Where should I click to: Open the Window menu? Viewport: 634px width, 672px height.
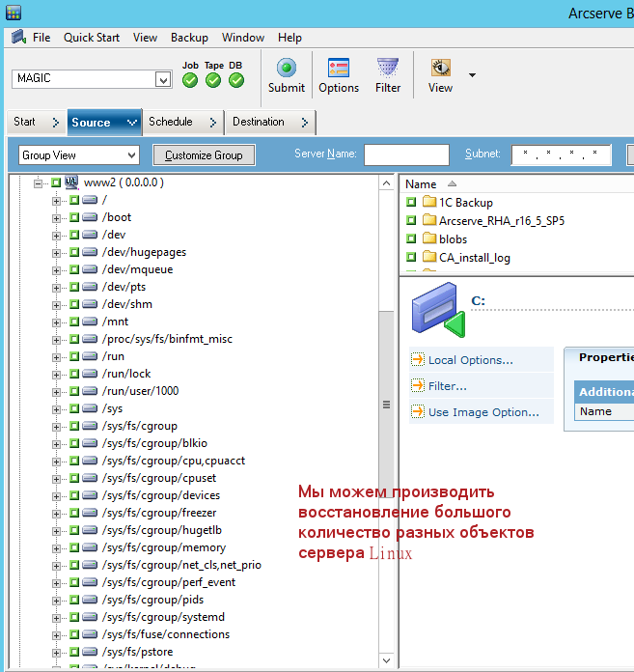(x=243, y=38)
